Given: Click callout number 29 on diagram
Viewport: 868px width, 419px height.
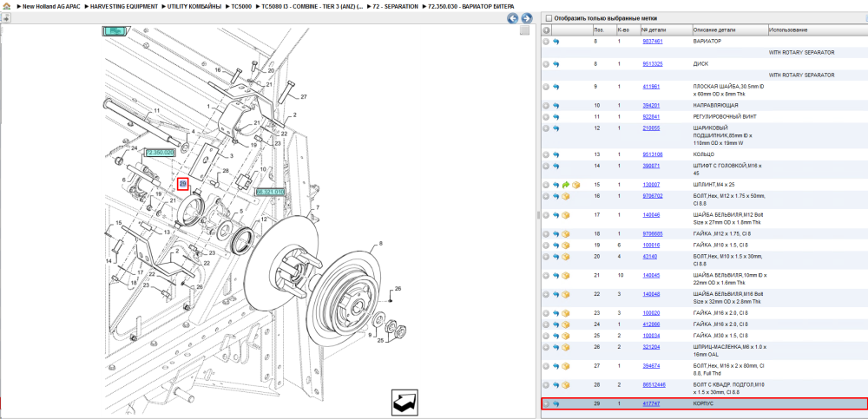Looking at the screenshot, I should point(182,184).
